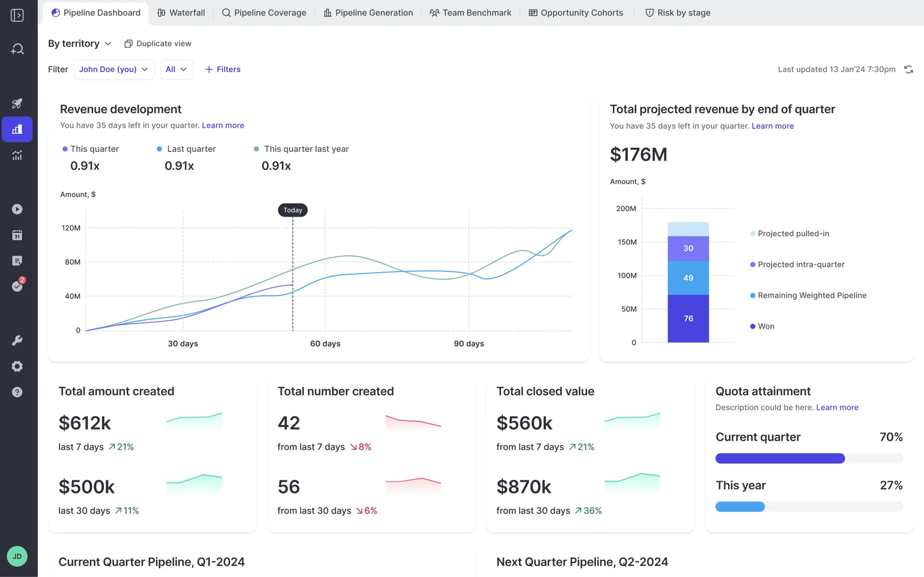Click the Duplicate view copy icon
924x577 pixels.
click(128, 43)
